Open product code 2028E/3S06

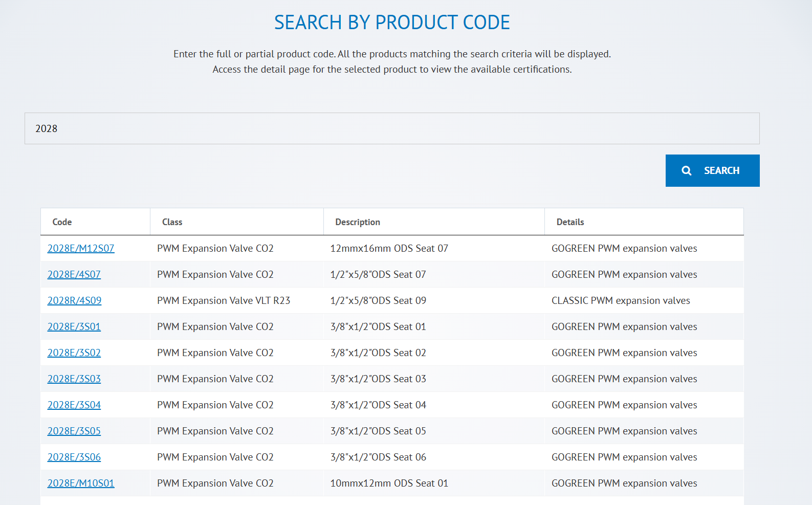[x=74, y=457]
